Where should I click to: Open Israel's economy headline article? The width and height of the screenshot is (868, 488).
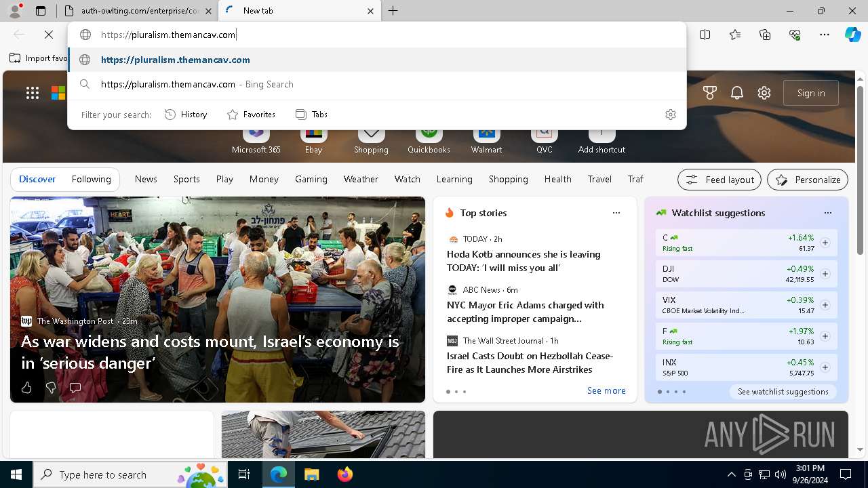click(210, 352)
